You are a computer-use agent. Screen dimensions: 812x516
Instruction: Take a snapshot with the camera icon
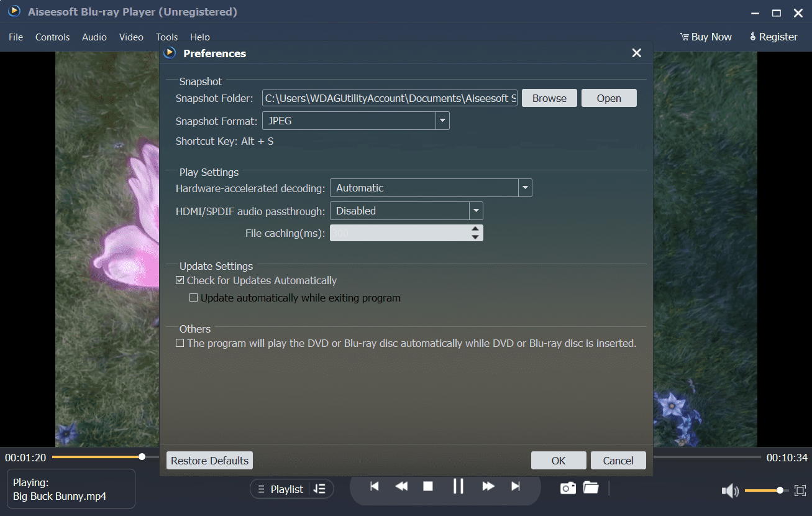pyautogui.click(x=568, y=488)
